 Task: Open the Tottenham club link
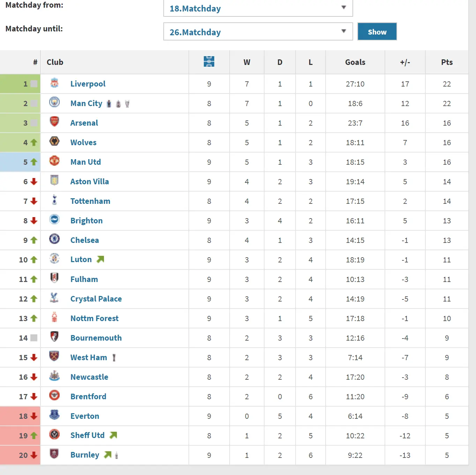click(x=90, y=201)
